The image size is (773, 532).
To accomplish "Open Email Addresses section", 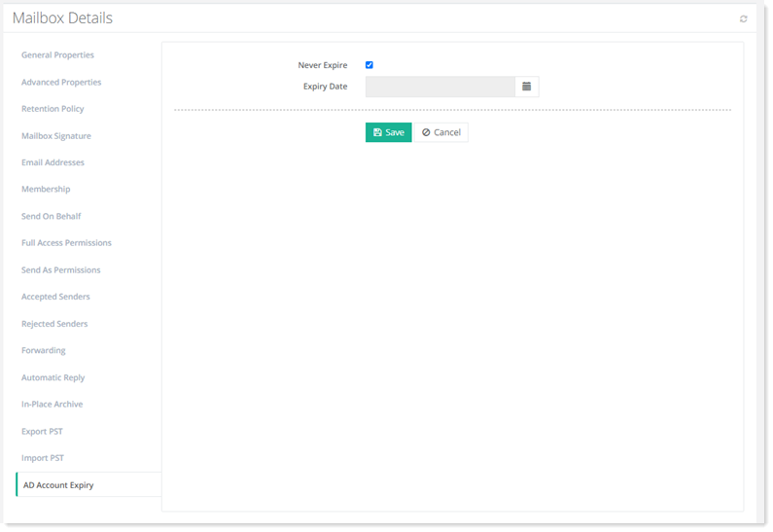I will click(x=53, y=162).
